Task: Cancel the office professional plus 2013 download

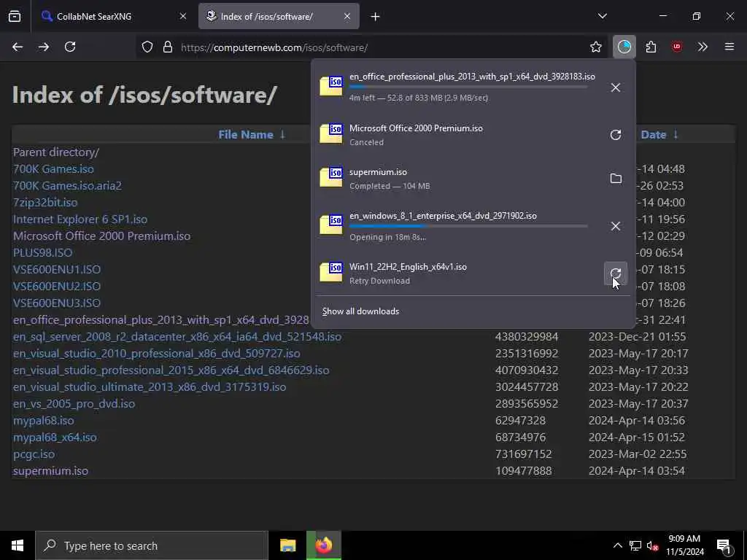Action: click(x=616, y=87)
